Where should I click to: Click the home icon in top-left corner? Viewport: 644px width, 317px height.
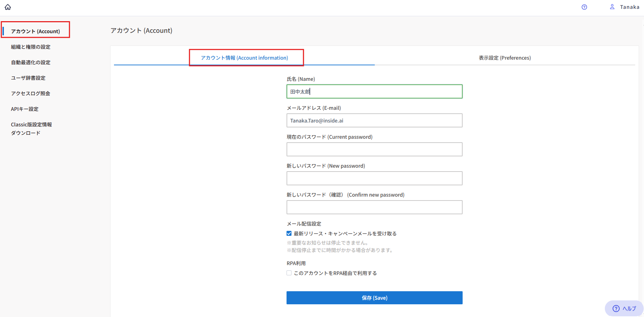[8, 7]
